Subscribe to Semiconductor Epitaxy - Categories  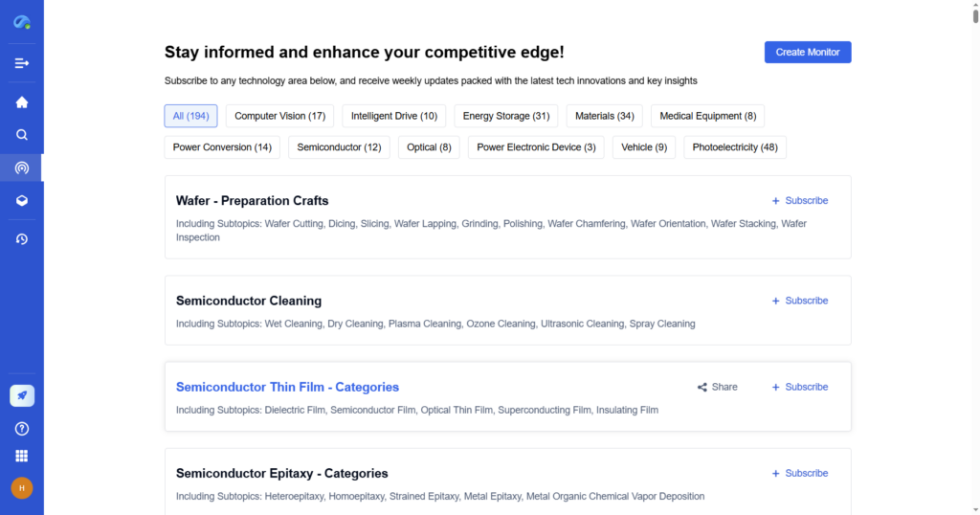point(800,473)
